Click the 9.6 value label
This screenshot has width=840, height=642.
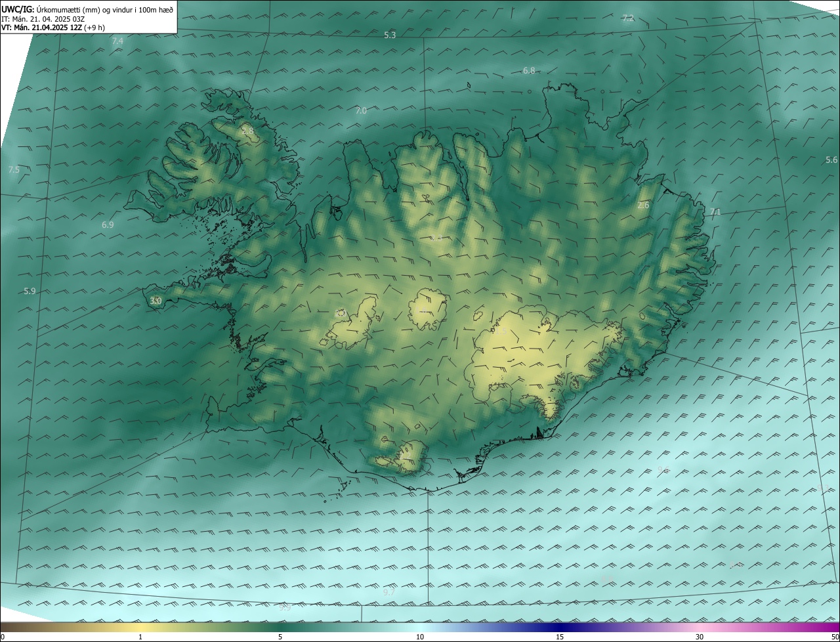click(663, 470)
